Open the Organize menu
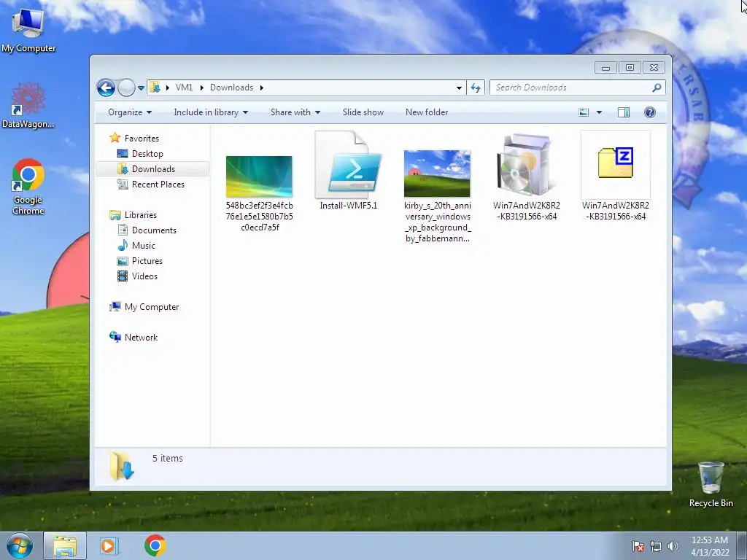The image size is (747, 560). (x=130, y=112)
